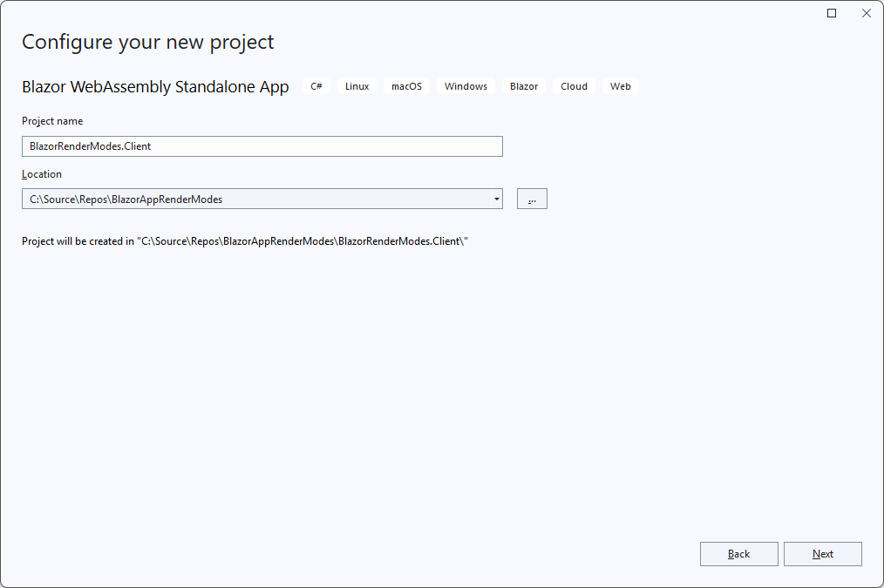Click inside the Project name field
The image size is (884, 588).
tap(262, 145)
